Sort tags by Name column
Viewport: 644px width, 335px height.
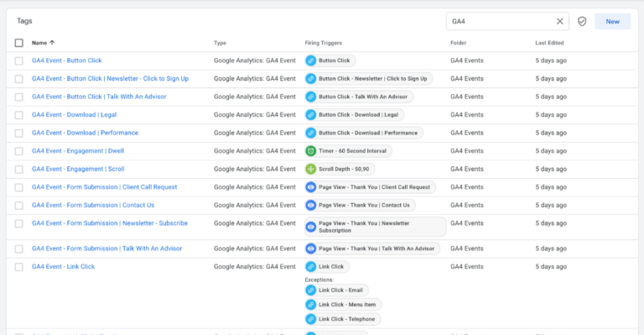click(x=43, y=43)
